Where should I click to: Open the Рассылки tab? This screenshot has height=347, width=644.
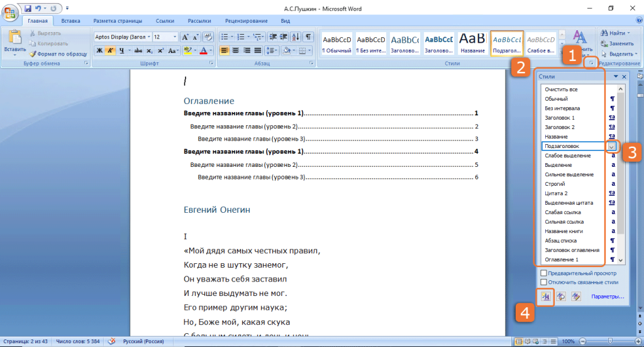[x=199, y=21]
